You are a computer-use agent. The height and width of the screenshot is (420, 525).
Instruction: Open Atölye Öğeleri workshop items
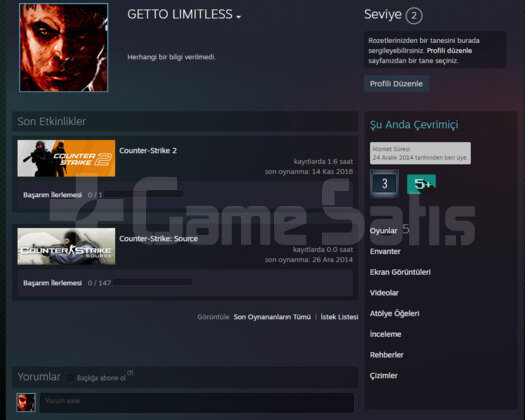[394, 313]
